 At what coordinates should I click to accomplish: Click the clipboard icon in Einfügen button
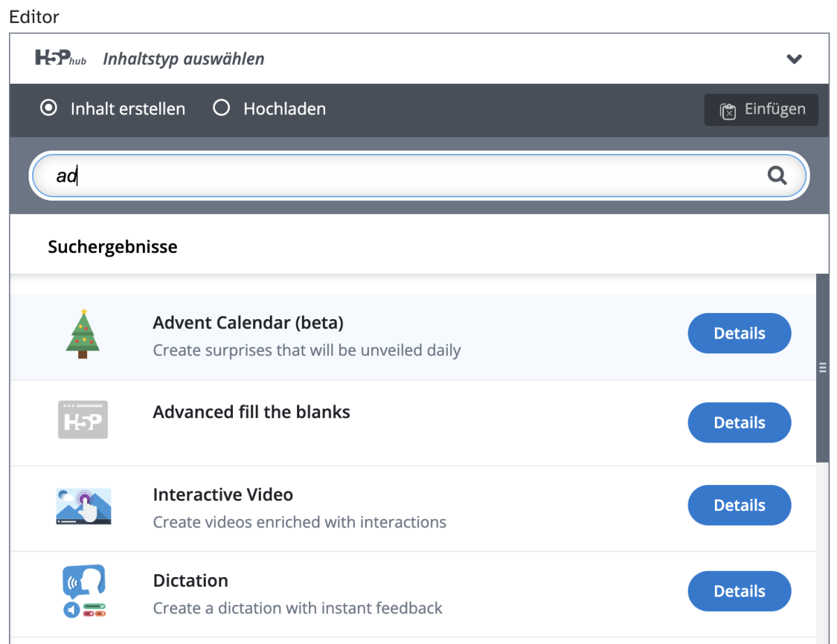click(x=728, y=111)
